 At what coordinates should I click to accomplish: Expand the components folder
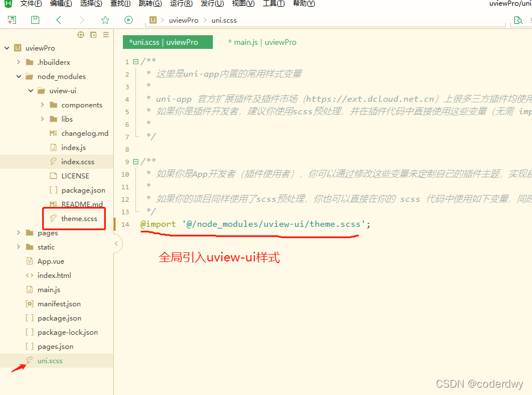tap(43, 105)
